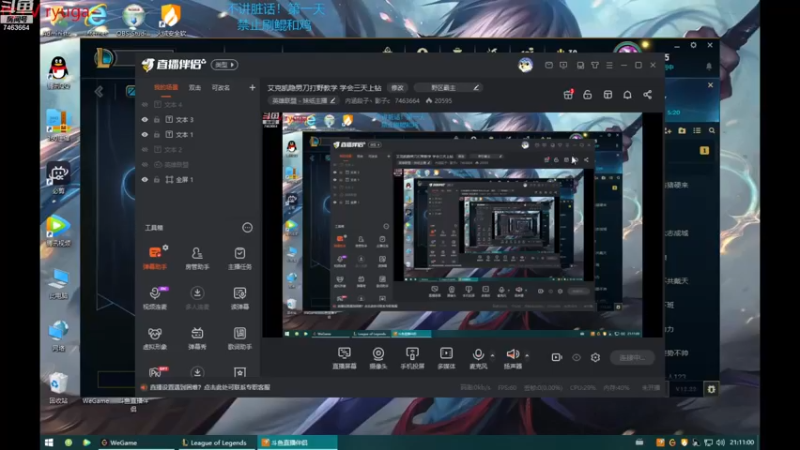Open the customer service link in bottom bar

coord(210,387)
